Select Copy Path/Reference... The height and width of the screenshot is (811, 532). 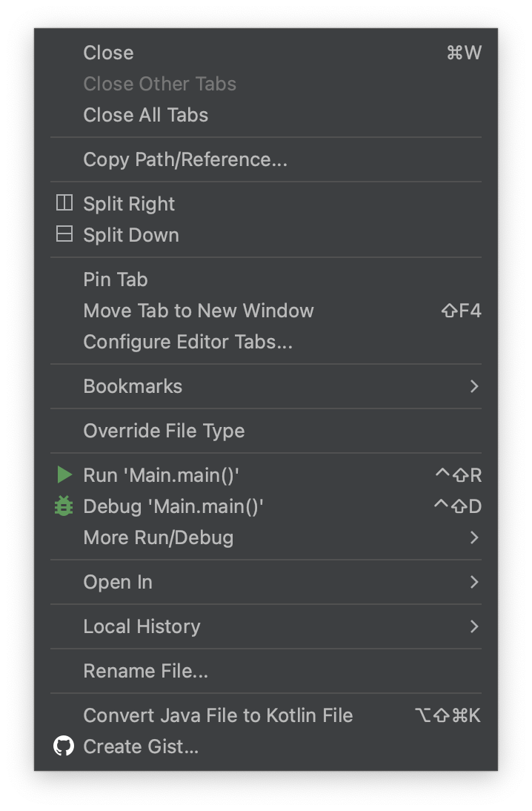[x=266, y=159]
